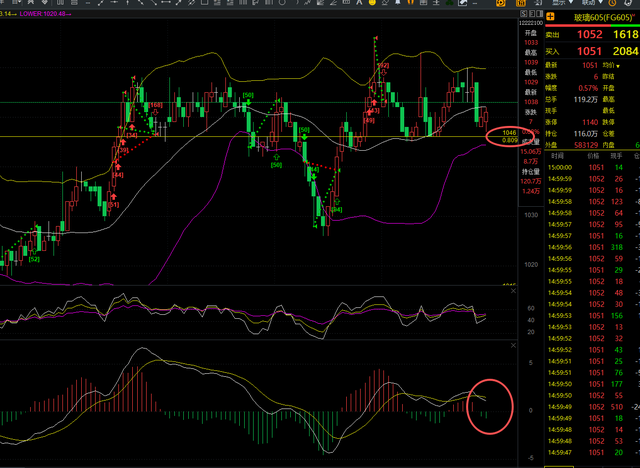Click the sell price 1052 in quote panel

(x=589, y=34)
